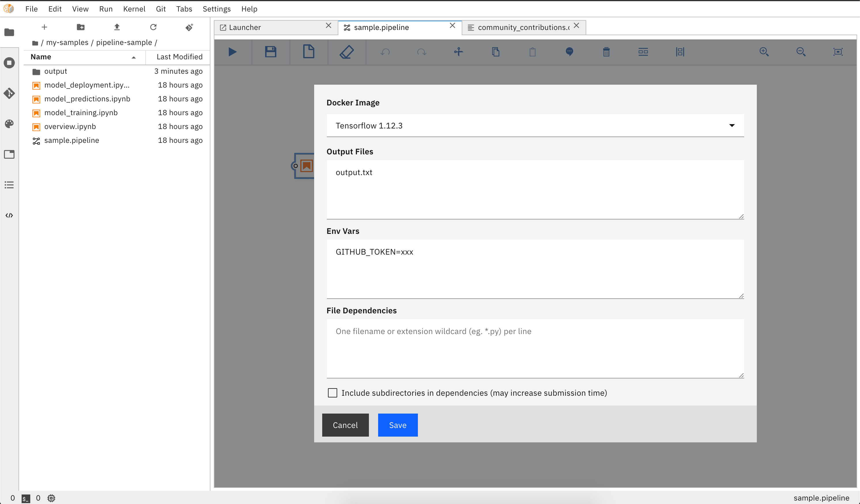
Task: Click the GITHUB_TOKEN env var field
Action: pyautogui.click(x=535, y=251)
